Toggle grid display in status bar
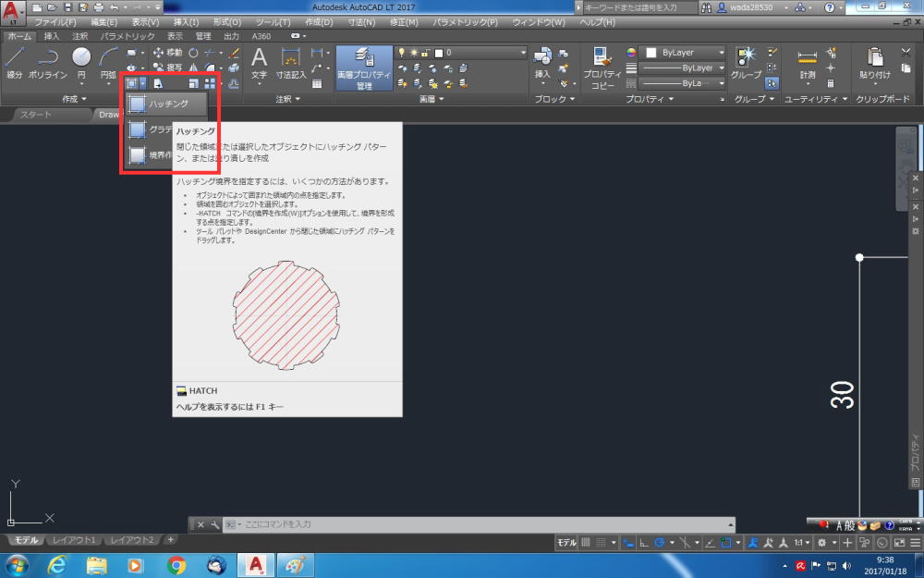The width and height of the screenshot is (924, 578). click(x=585, y=543)
